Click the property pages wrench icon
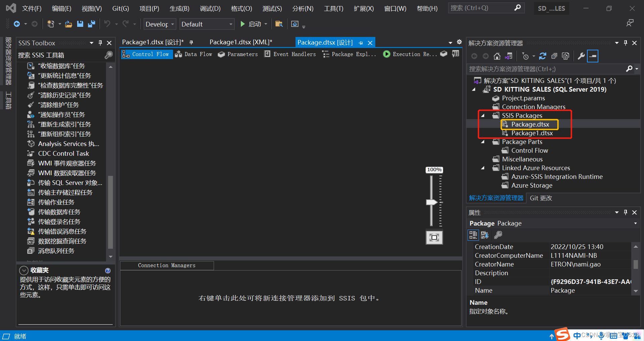644x341 pixels. coord(498,235)
